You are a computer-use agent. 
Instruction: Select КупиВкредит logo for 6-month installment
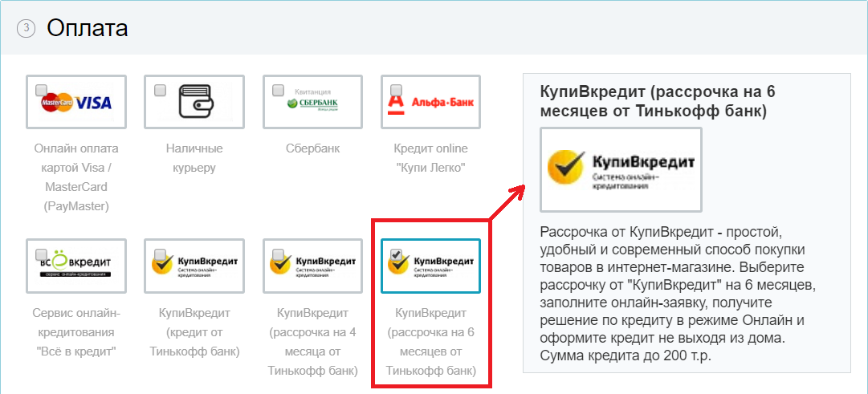pos(430,266)
